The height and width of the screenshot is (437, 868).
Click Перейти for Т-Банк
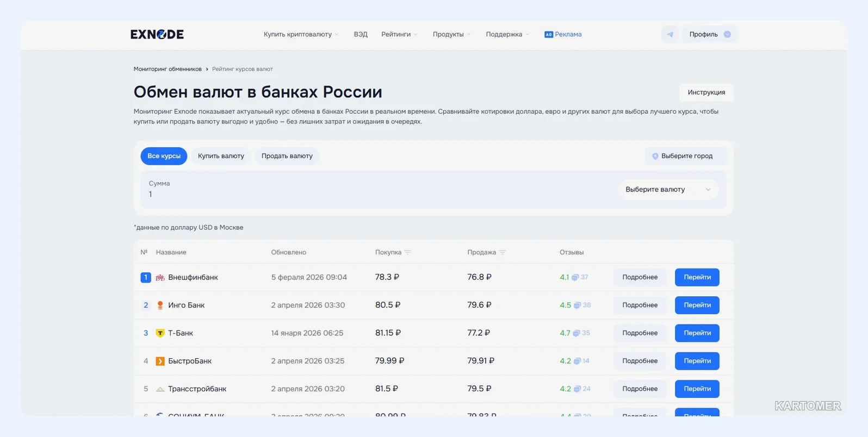tap(697, 333)
